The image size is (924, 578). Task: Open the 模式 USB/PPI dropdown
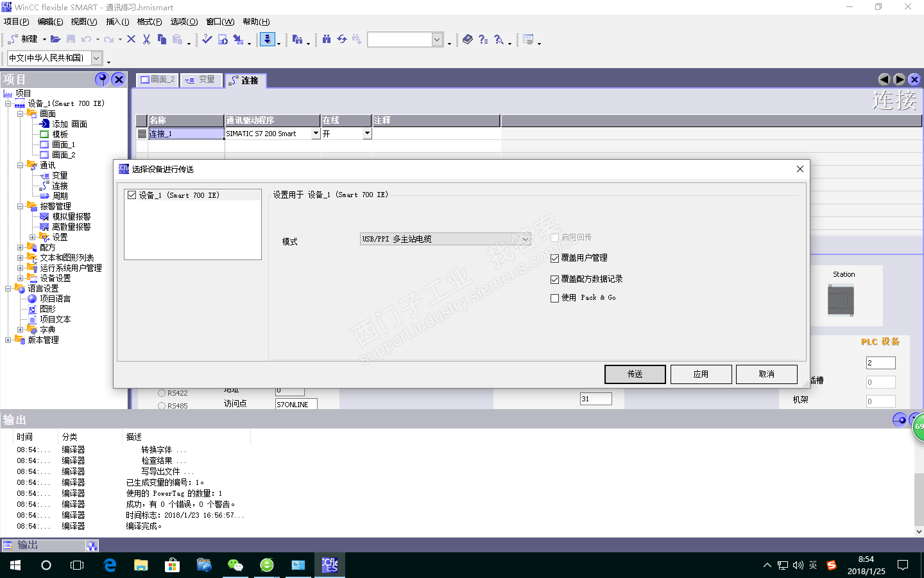tap(445, 239)
